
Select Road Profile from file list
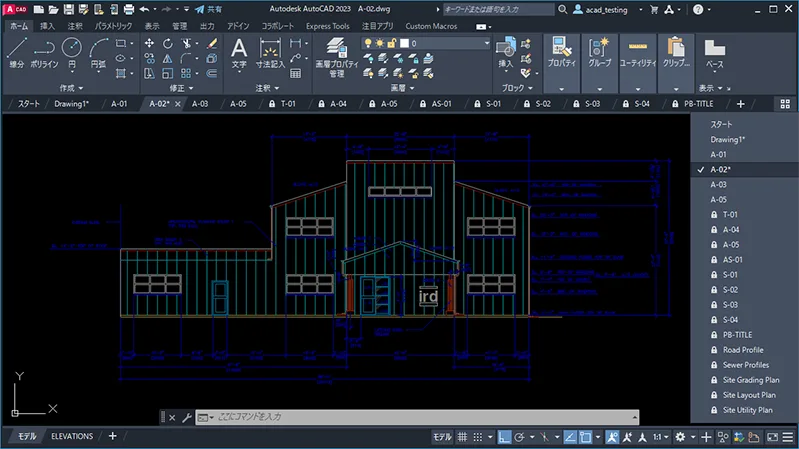(x=744, y=350)
